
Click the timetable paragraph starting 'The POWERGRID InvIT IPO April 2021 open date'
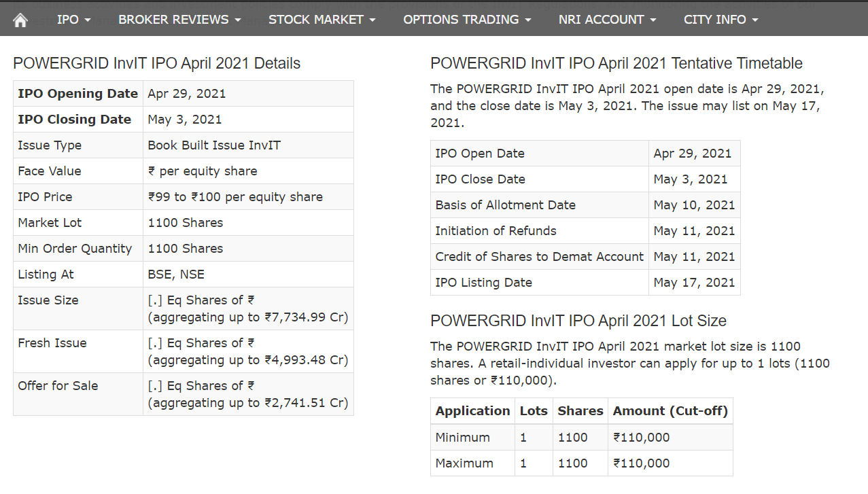point(628,107)
